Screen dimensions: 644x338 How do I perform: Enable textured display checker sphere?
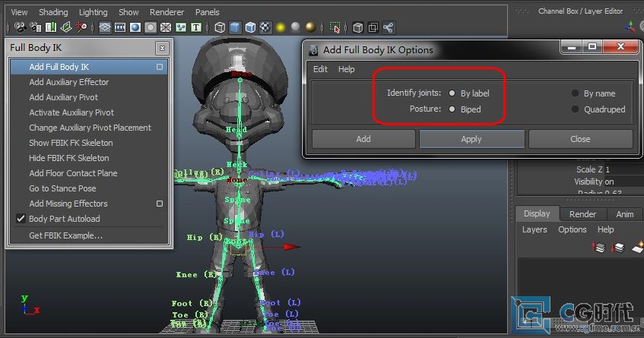click(x=265, y=27)
